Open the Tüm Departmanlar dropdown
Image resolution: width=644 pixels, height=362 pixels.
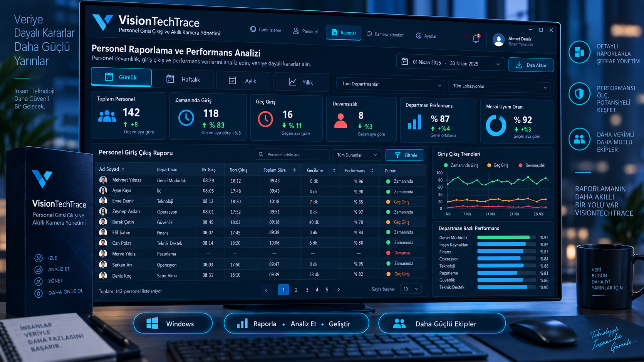[391, 84]
